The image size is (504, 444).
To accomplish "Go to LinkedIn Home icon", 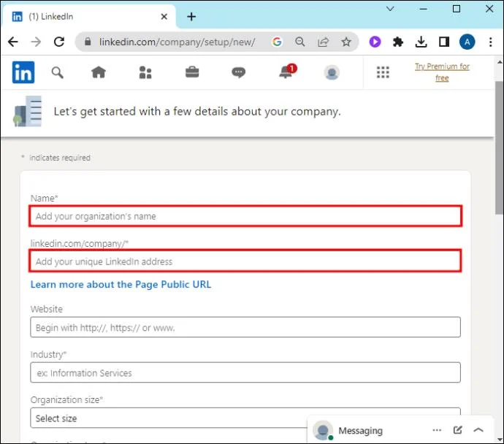I will [x=99, y=72].
